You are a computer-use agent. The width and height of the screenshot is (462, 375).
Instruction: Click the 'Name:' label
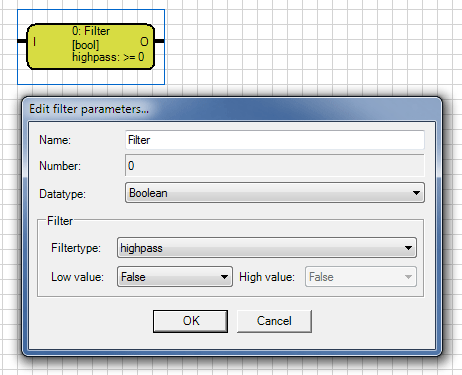pos(55,140)
